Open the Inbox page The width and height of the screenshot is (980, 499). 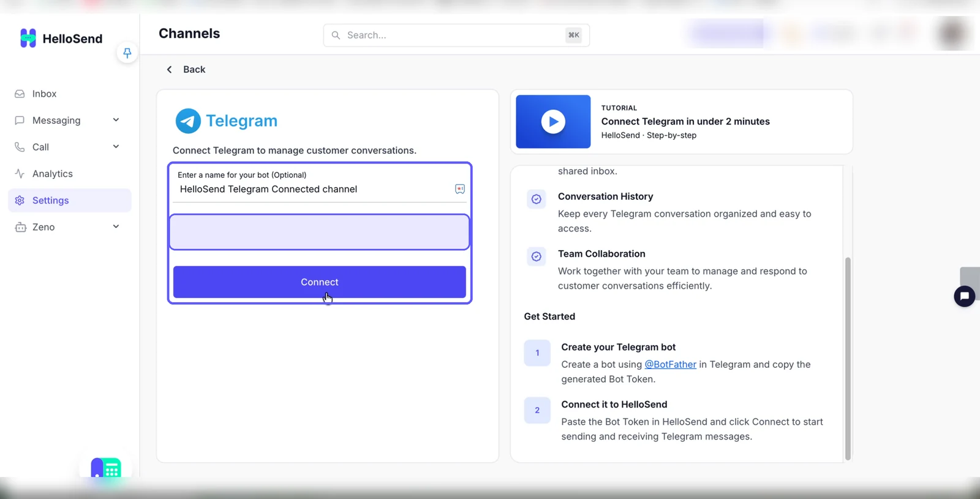(44, 94)
